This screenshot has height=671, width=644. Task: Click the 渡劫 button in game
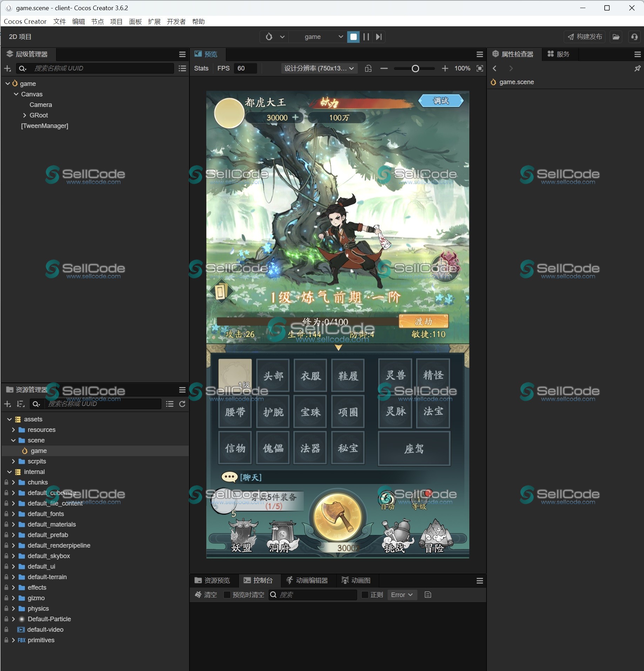423,321
